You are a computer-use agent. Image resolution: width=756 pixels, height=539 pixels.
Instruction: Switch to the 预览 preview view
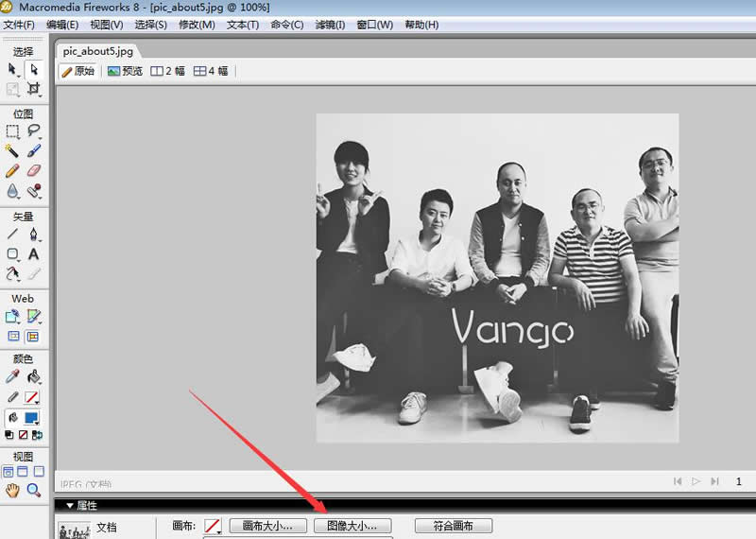[125, 71]
